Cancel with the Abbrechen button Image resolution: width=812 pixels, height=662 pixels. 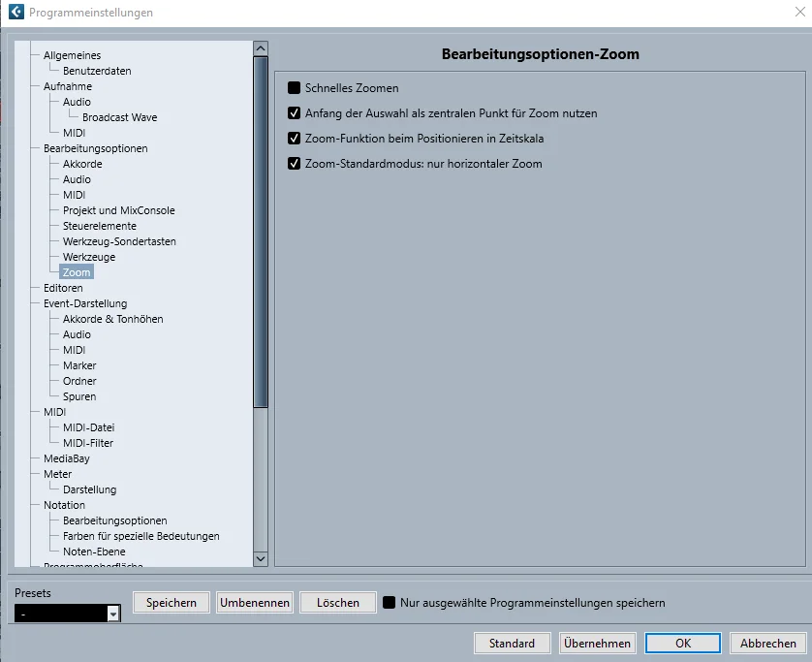[768, 643]
